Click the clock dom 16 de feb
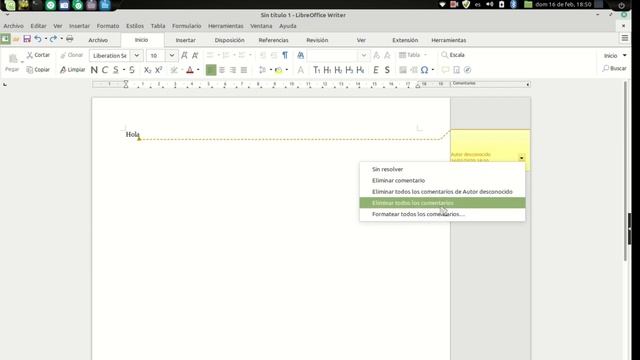Viewport: 640px width, 360px height. [563, 4]
